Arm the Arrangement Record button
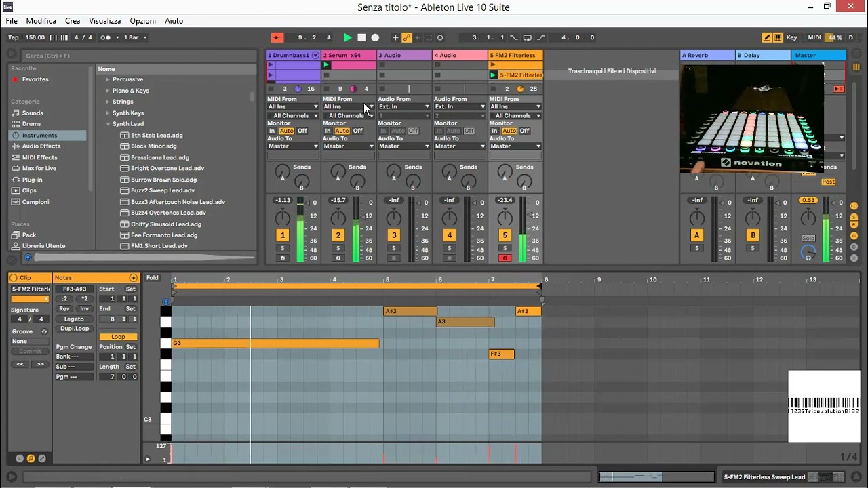868x488 pixels. [375, 38]
